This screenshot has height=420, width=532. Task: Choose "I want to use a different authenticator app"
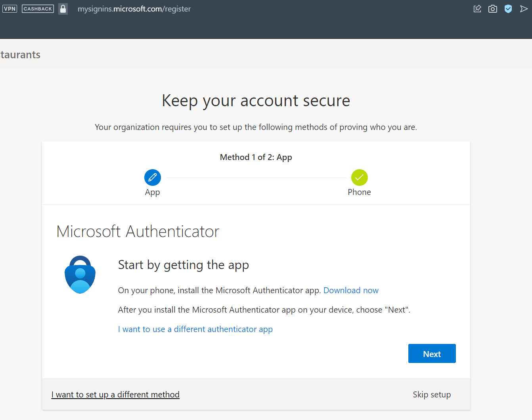[195, 329]
